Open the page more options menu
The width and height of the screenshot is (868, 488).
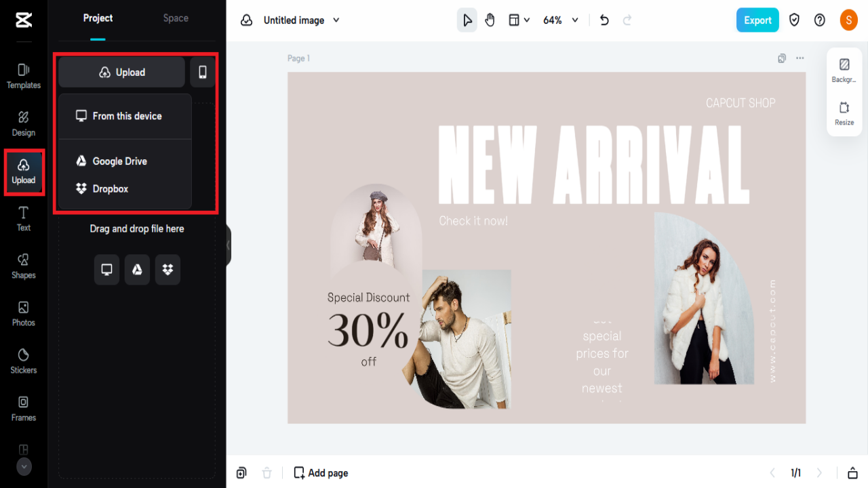(x=800, y=58)
